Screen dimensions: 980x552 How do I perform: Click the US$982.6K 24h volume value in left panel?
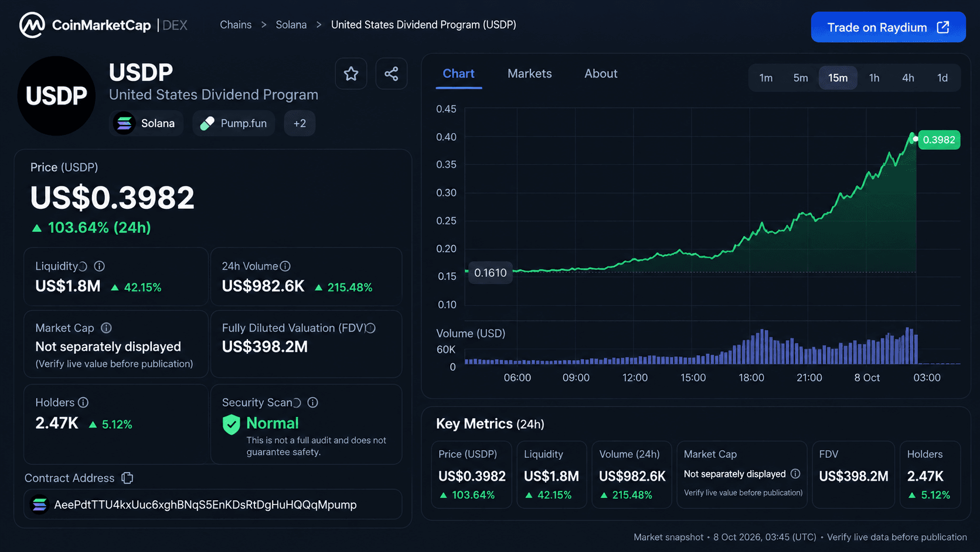(x=263, y=286)
